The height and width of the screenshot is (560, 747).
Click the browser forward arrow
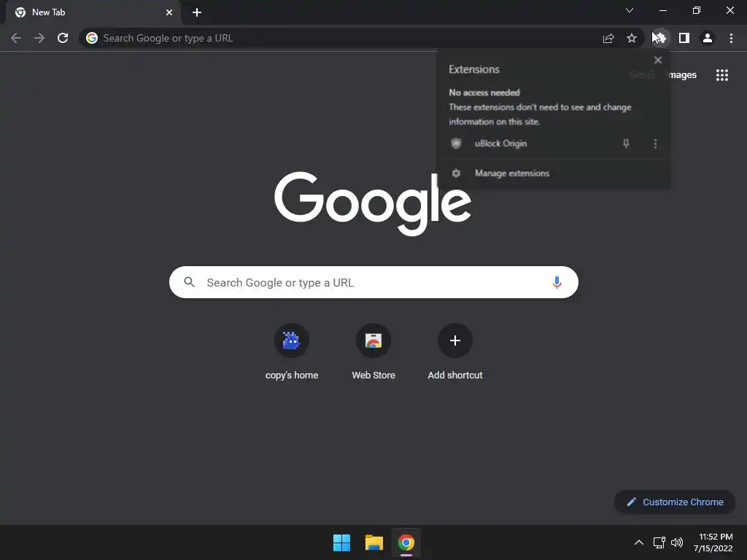39,38
